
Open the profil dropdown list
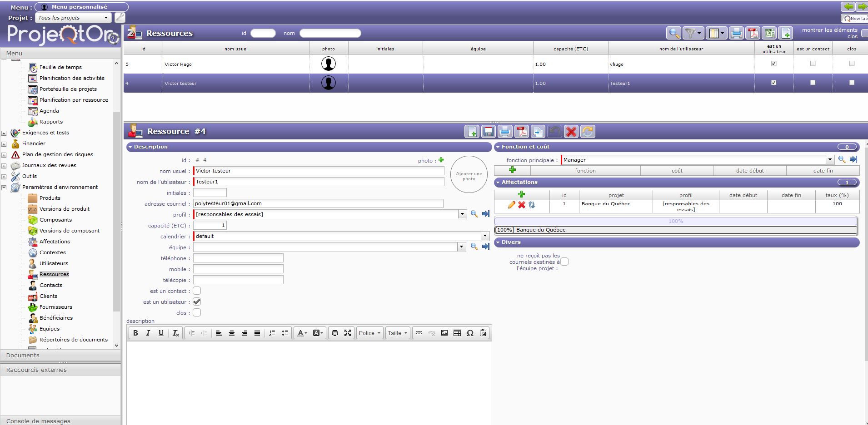462,214
